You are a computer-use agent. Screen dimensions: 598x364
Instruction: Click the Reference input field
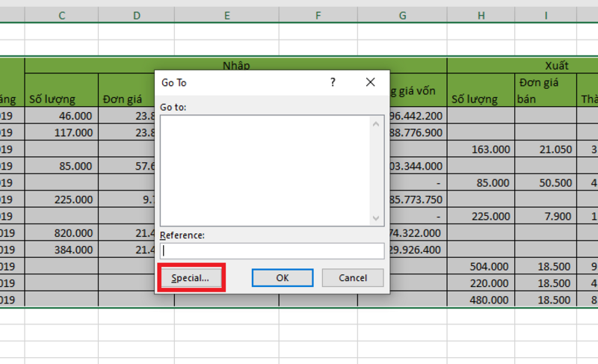[x=272, y=251]
